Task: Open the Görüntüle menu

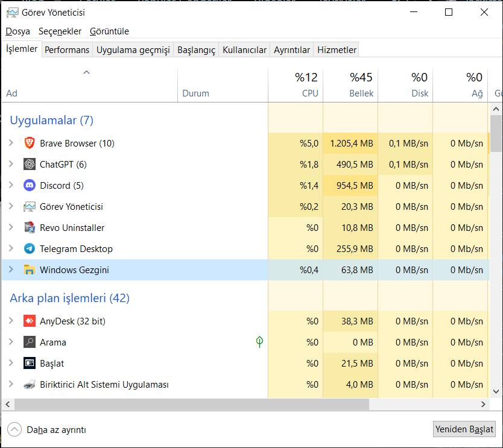Action: 109,31
